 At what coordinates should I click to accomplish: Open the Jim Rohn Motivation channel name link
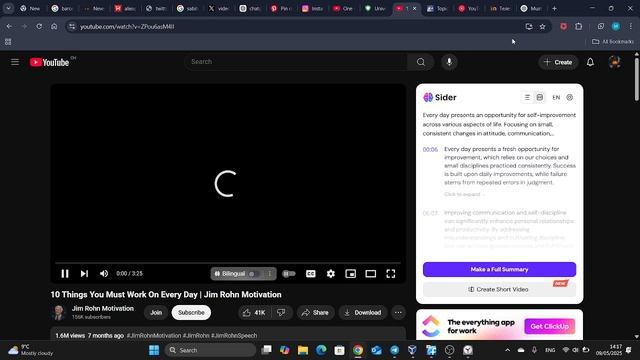pyautogui.click(x=103, y=309)
